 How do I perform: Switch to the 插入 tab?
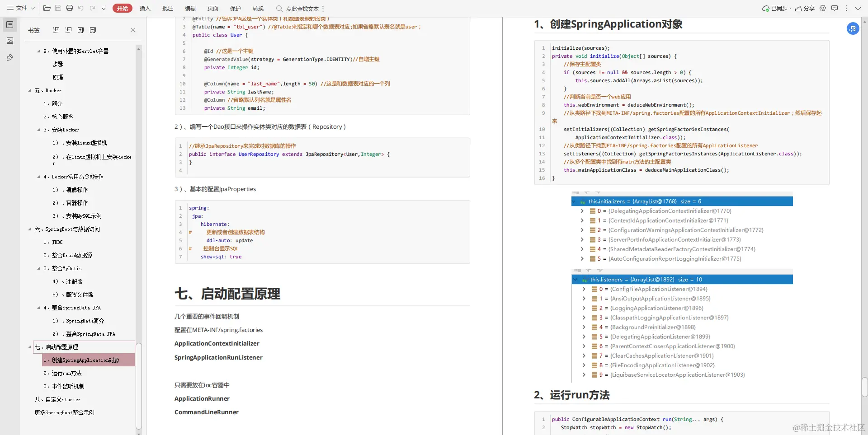[145, 8]
